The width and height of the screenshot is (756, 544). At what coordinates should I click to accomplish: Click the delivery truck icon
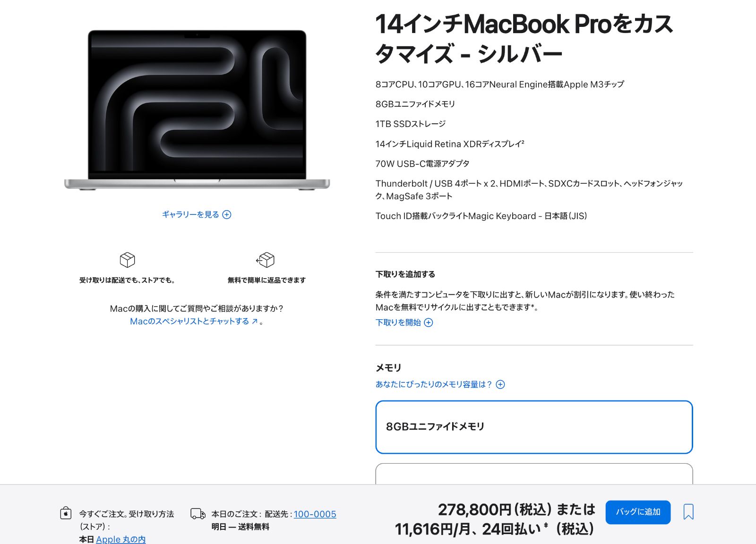(x=198, y=514)
